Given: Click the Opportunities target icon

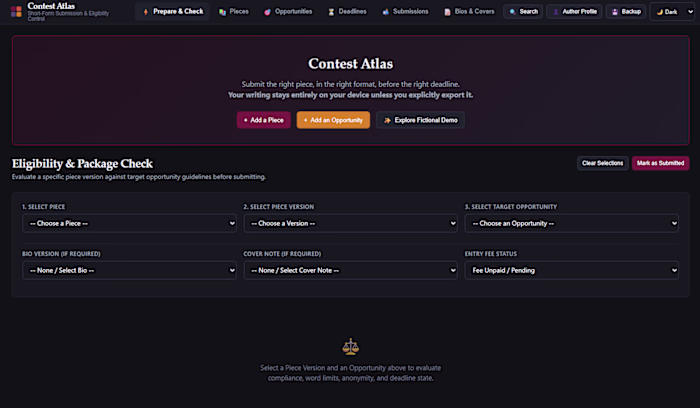Looking at the screenshot, I should [267, 12].
